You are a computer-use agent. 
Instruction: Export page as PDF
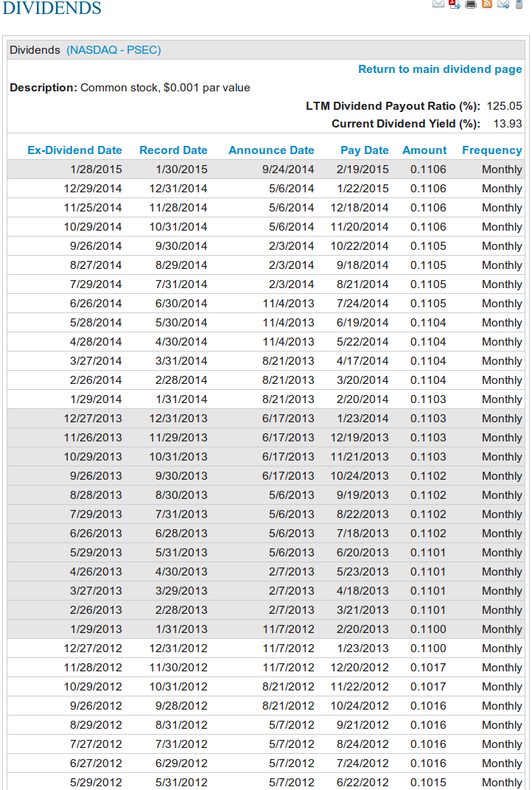(x=455, y=4)
